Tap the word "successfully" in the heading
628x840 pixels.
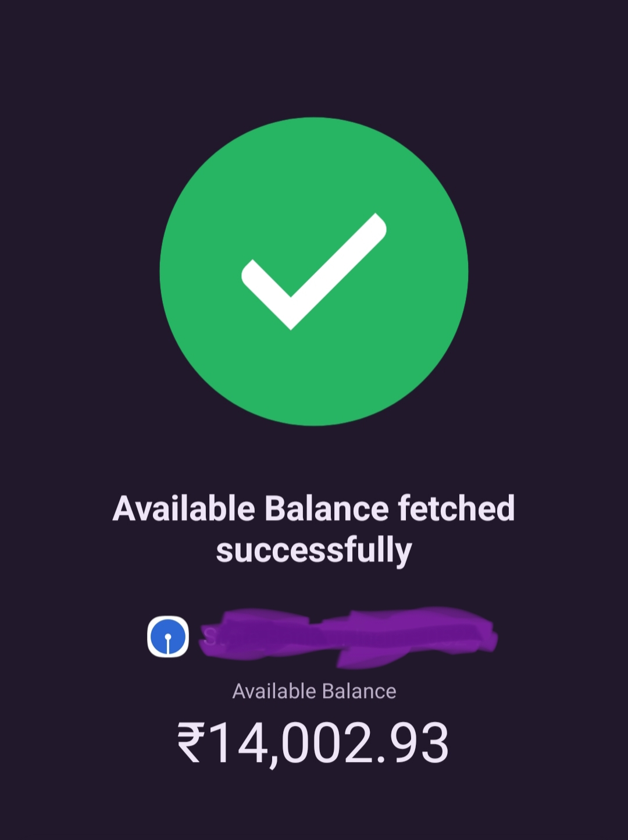coord(314,550)
